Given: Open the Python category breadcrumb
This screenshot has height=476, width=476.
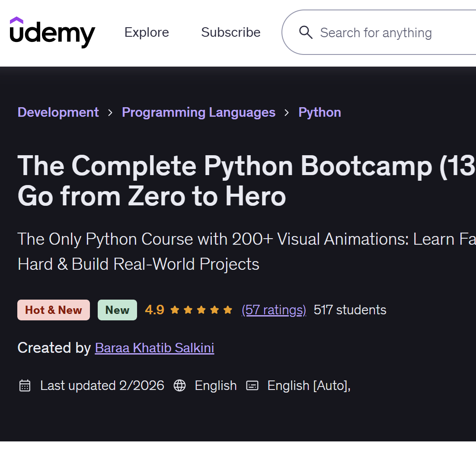Looking at the screenshot, I should tap(319, 112).
